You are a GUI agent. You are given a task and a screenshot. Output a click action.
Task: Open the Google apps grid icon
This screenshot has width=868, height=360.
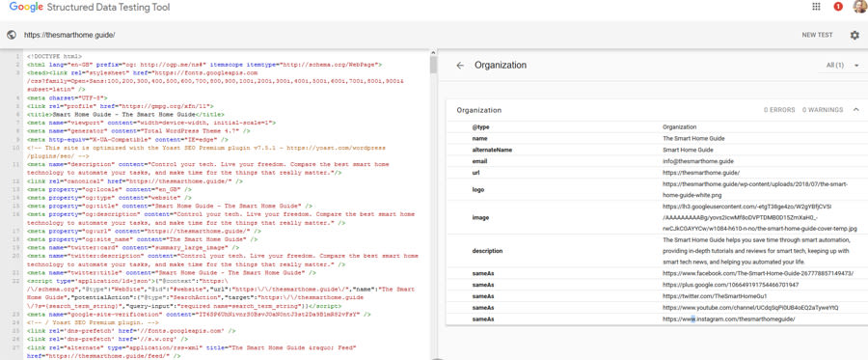click(816, 7)
